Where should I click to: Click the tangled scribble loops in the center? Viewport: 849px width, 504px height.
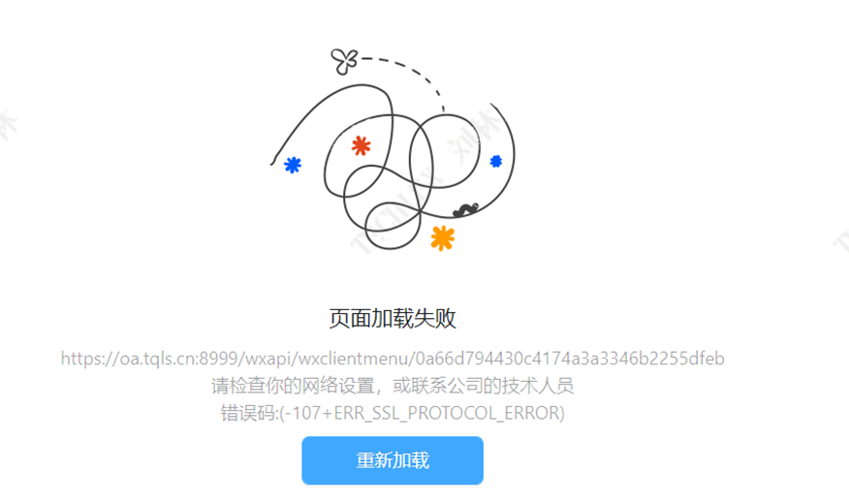[393, 168]
